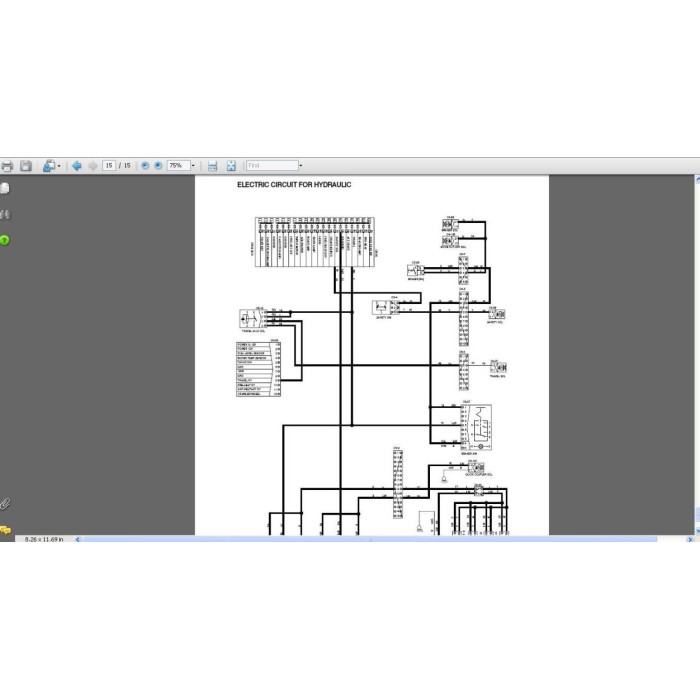Go to next page with grey arrow

pyautogui.click(x=93, y=166)
